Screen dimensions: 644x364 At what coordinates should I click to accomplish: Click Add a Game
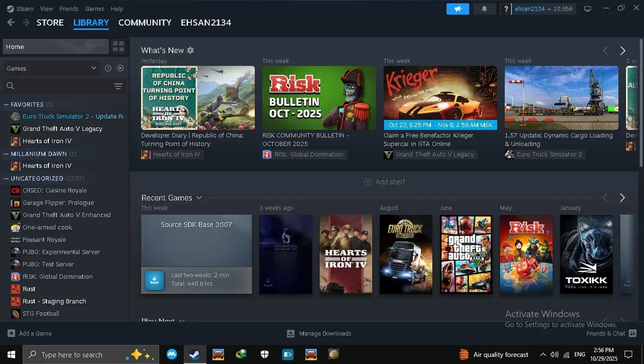pos(30,333)
